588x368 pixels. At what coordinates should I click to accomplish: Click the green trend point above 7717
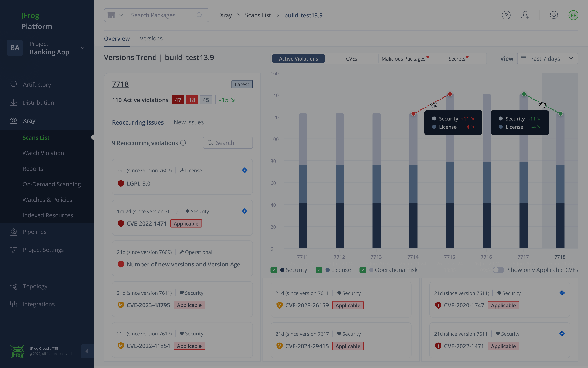click(x=524, y=94)
